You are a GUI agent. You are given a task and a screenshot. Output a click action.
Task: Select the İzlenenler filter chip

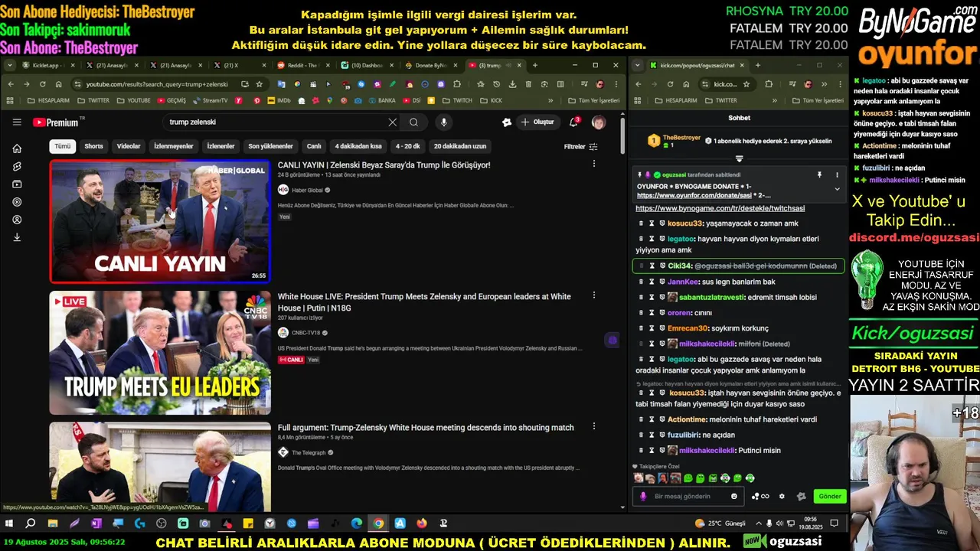click(x=221, y=146)
